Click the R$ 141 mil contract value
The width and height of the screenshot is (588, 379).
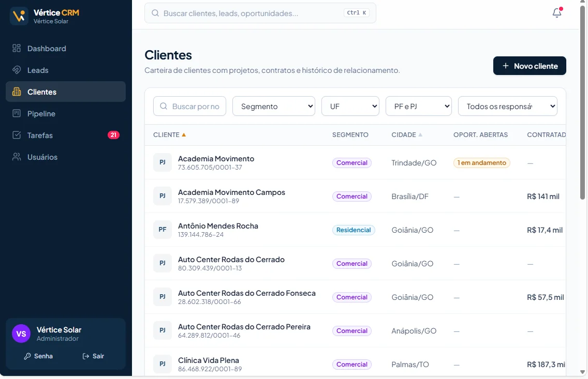point(543,196)
